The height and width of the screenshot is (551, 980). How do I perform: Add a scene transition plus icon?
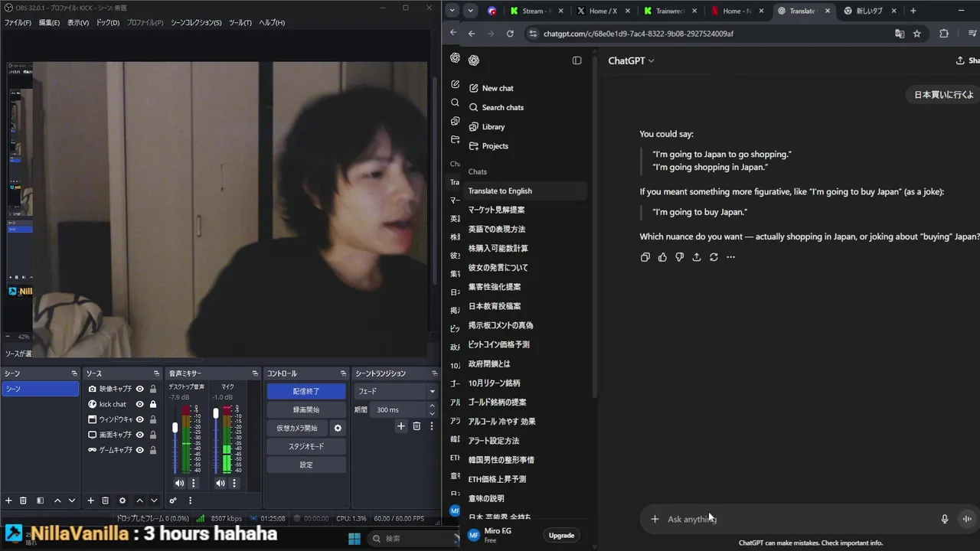point(400,426)
